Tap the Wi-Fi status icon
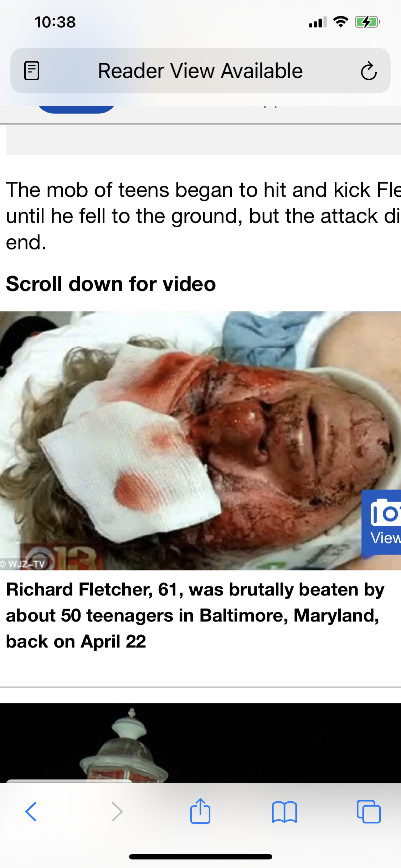This screenshot has height=868, width=401. (x=341, y=22)
